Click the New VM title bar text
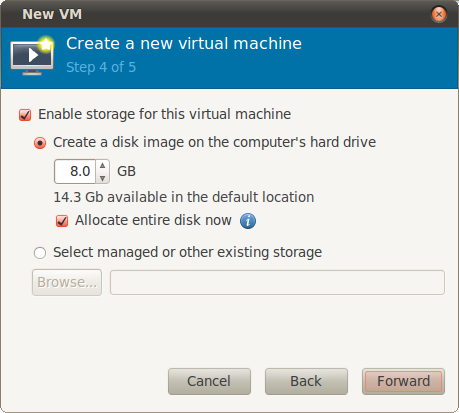Image resolution: width=459 pixels, height=413 pixels. 52,14
